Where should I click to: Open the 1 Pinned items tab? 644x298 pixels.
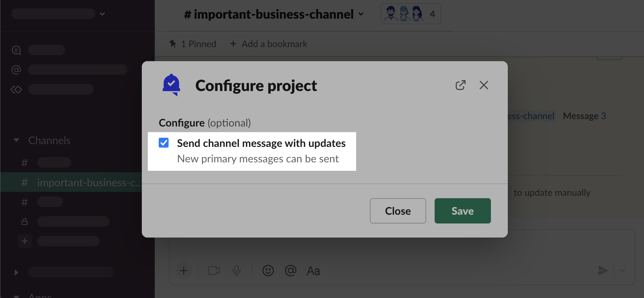[198, 44]
